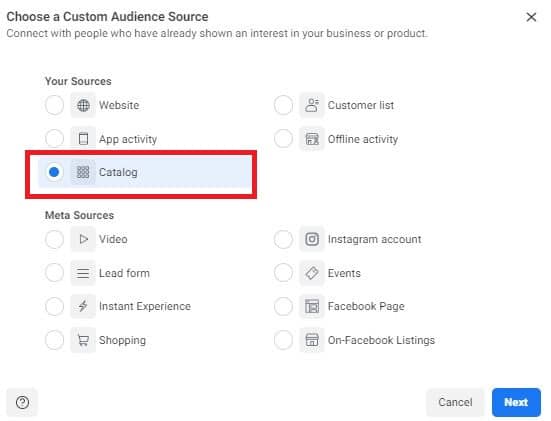Click the Video play icon
The image size is (551, 421).
83,239
